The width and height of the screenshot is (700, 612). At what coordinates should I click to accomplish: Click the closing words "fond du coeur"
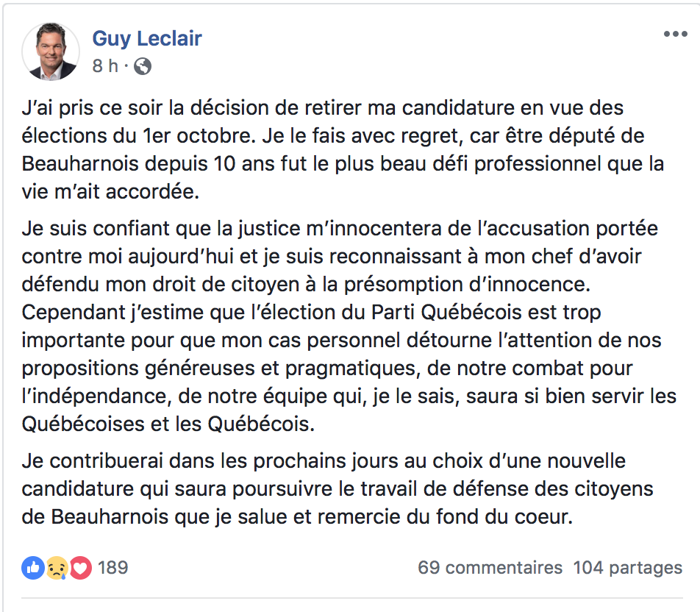tap(504, 517)
